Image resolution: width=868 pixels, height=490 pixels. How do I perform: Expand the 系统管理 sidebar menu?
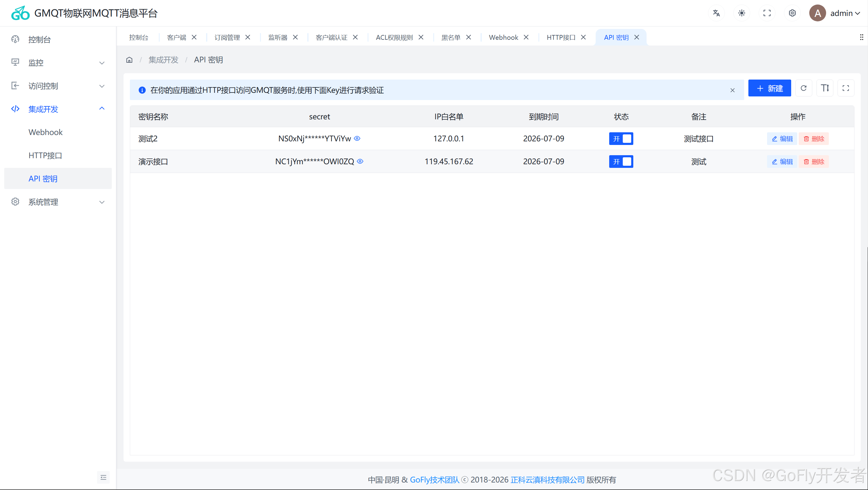click(x=58, y=202)
